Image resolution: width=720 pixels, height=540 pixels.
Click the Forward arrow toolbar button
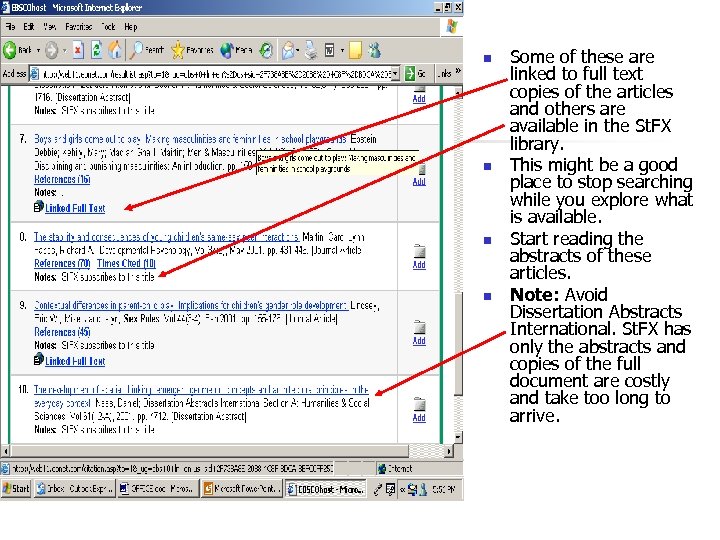tap(51, 50)
